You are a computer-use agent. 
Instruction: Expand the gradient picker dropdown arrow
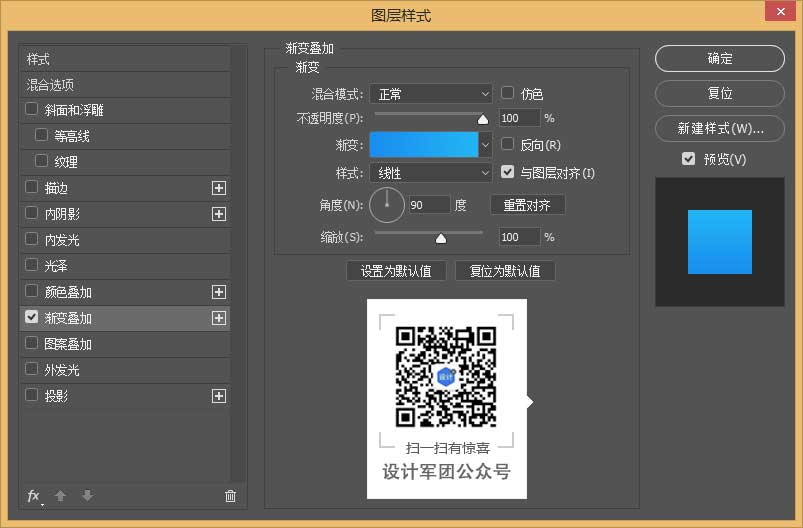point(486,145)
